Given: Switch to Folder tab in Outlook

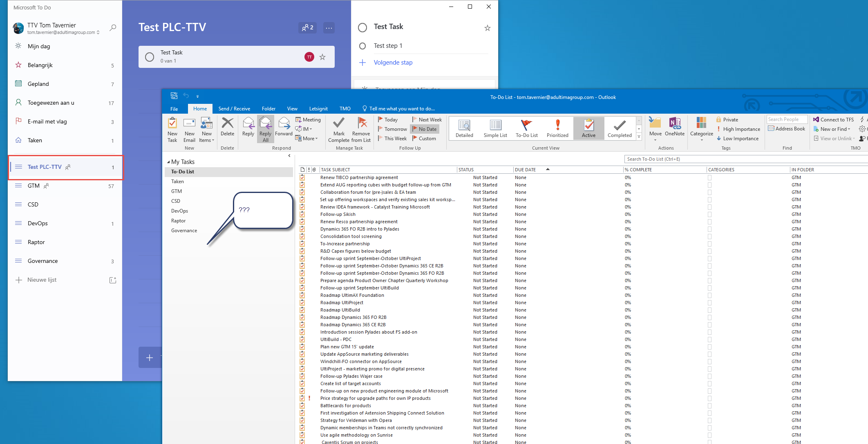Looking at the screenshot, I should [x=268, y=109].
